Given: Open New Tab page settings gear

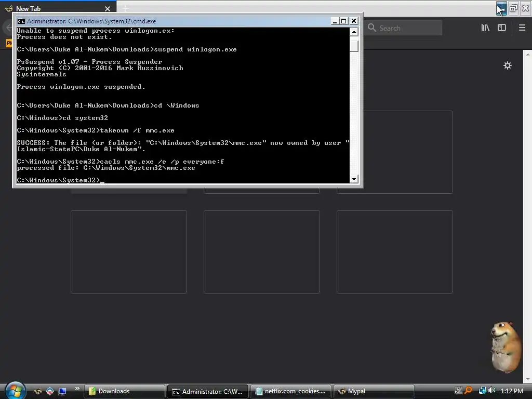Looking at the screenshot, I should (x=507, y=65).
